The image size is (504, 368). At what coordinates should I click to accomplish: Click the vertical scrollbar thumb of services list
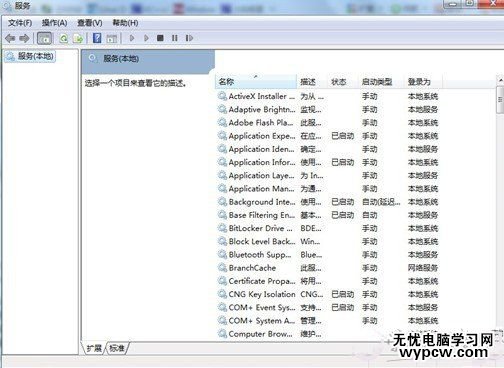pos(500,100)
